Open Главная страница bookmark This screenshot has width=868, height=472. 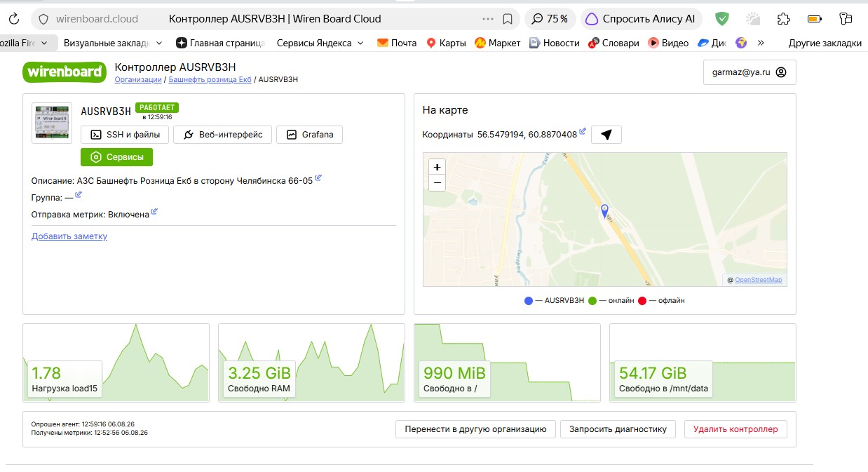219,43
